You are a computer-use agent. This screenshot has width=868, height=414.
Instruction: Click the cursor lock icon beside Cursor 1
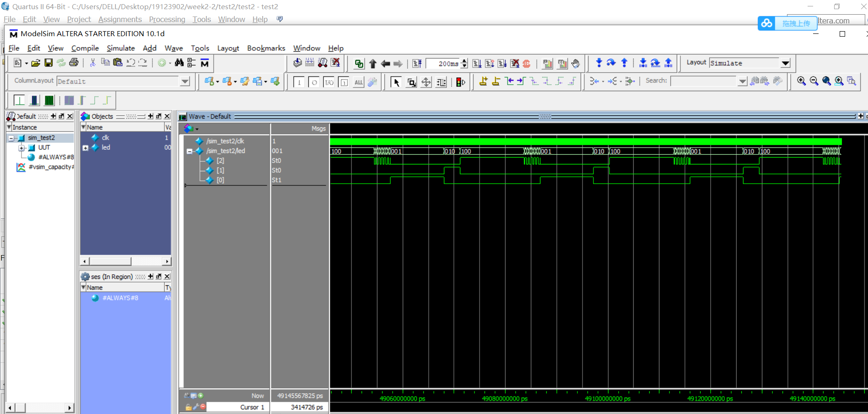[189, 407]
